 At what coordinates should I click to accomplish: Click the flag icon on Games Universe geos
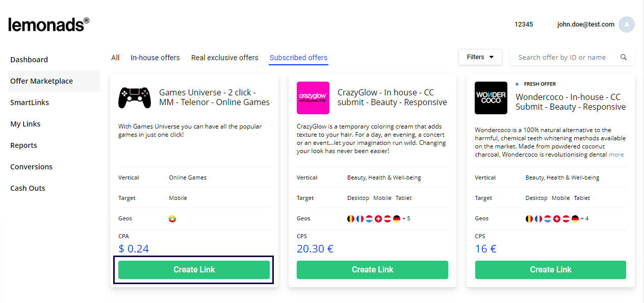point(172,218)
